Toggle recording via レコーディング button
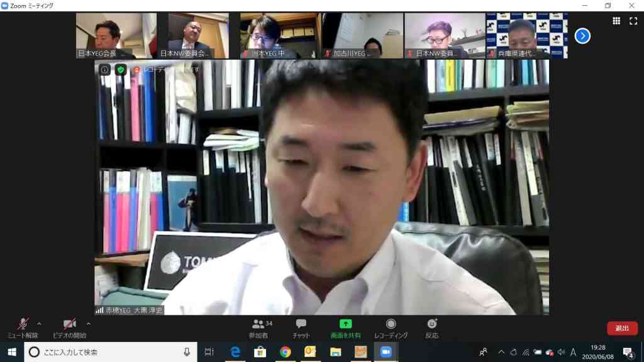This screenshot has height=362, width=644. 391,328
